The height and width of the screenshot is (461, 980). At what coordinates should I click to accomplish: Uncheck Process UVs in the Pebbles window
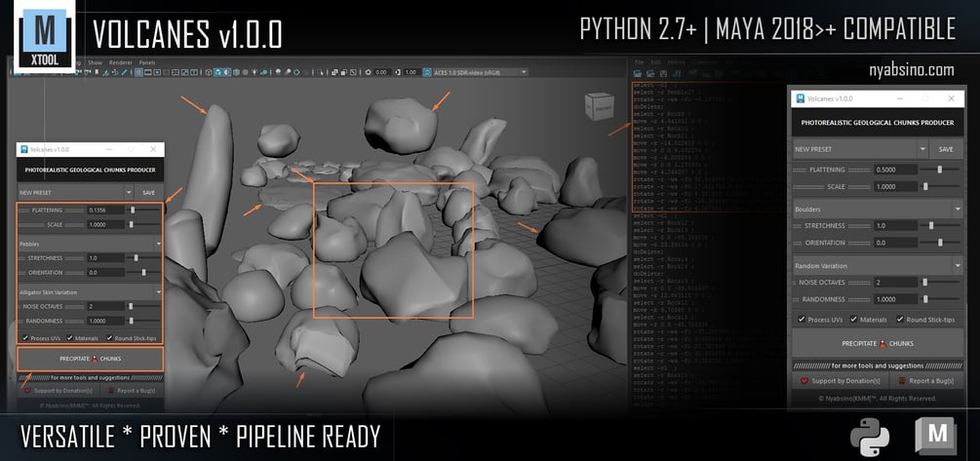coord(25,338)
